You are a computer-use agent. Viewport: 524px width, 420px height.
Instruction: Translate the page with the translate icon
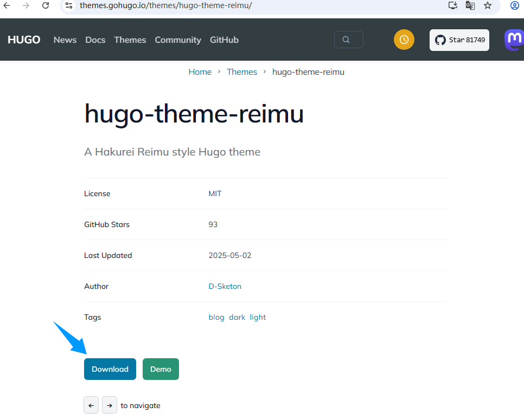coord(470,6)
